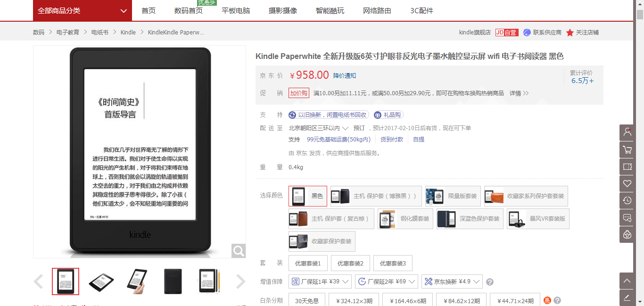
Task: Select the 钢化膜套装 variant option
Action: pyautogui.click(x=405, y=218)
